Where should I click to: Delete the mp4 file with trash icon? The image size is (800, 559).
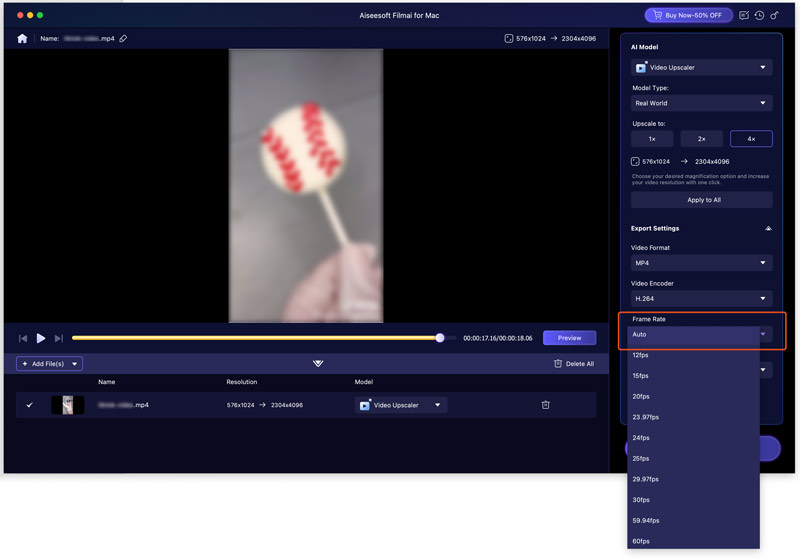545,405
